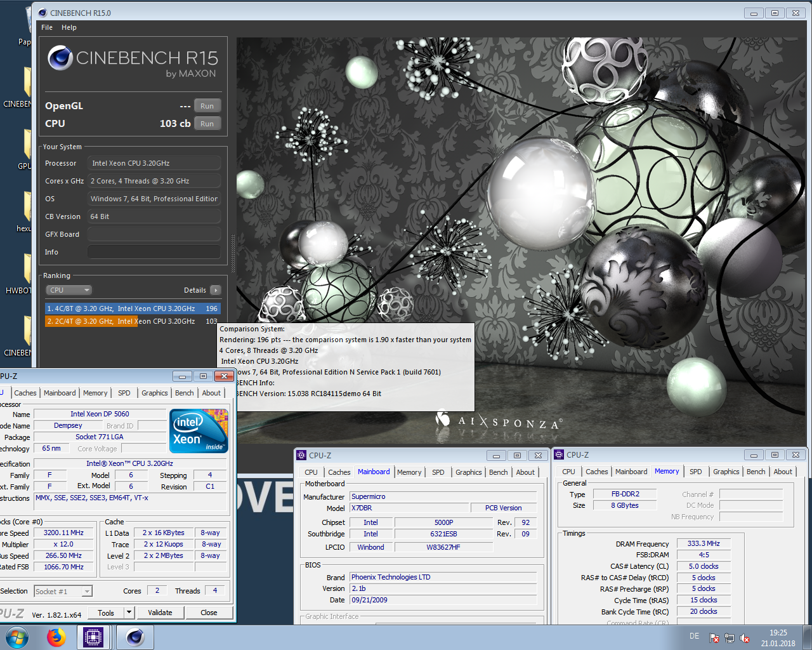Screen dimensions: 812x650
Task: Click the Validate button in CPU-Z
Action: 160,613
